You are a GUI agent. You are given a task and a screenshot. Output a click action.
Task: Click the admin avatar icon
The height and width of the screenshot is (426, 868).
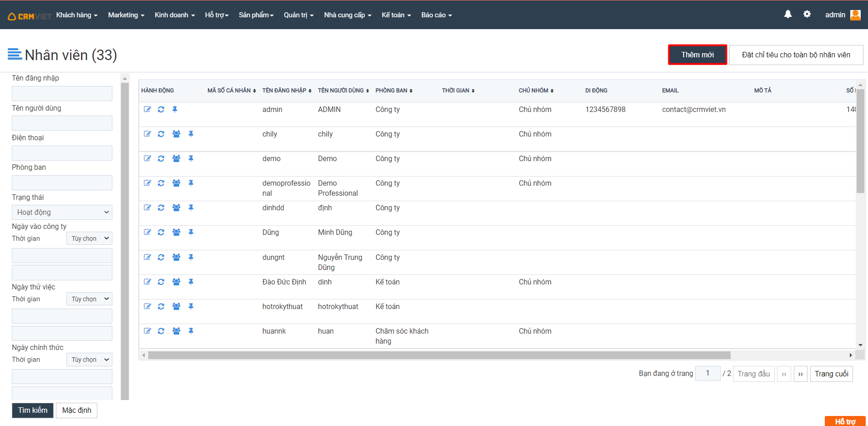[x=855, y=15]
